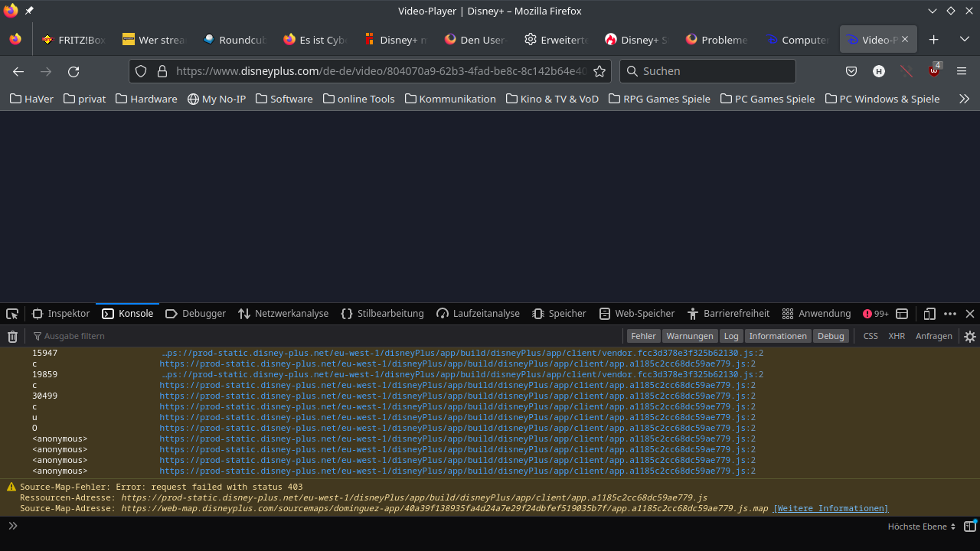Enable the XHR request filter
Screen dimensions: 980x551
coord(897,336)
